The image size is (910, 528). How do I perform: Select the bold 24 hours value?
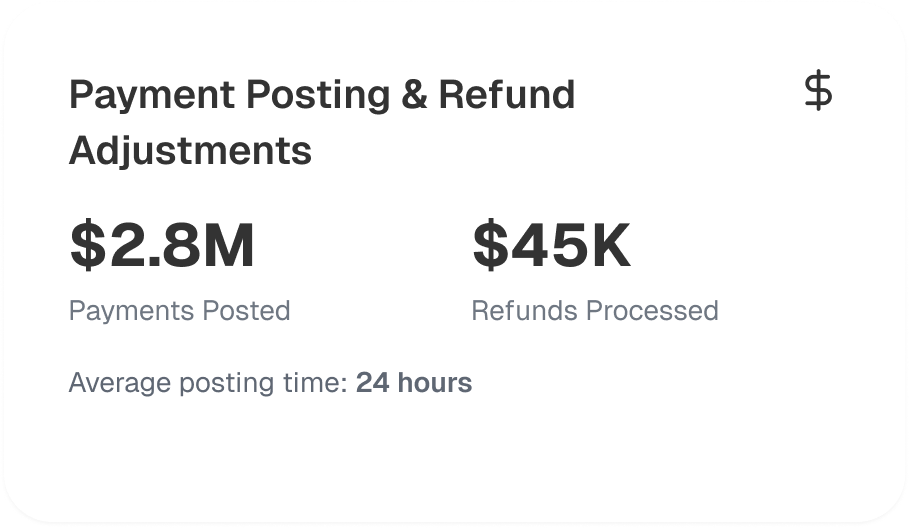point(414,382)
